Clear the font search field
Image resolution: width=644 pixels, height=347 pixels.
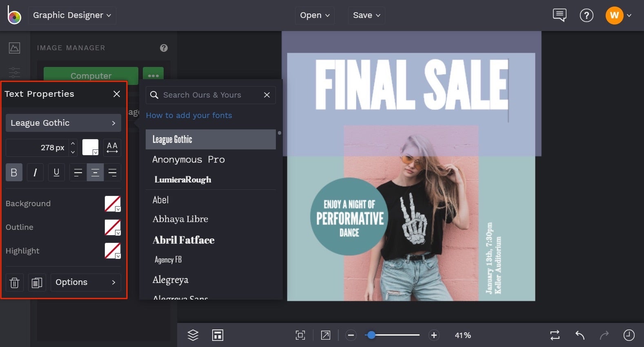pyautogui.click(x=267, y=95)
